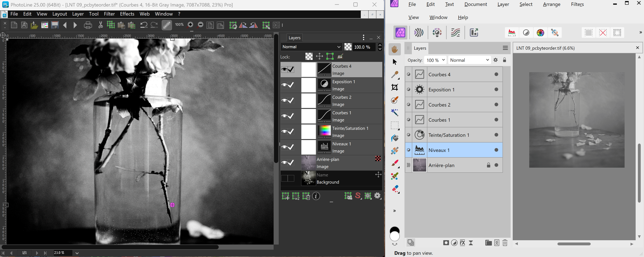Open the Tool menu in PhotoLine
Image resolution: width=644 pixels, height=257 pixels.
click(94, 14)
